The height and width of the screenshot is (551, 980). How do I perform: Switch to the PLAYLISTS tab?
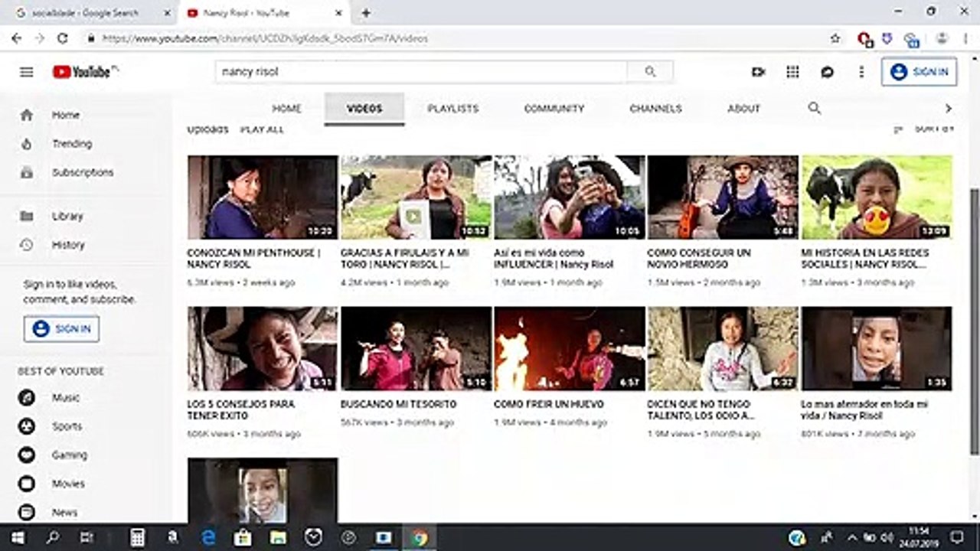click(x=453, y=109)
